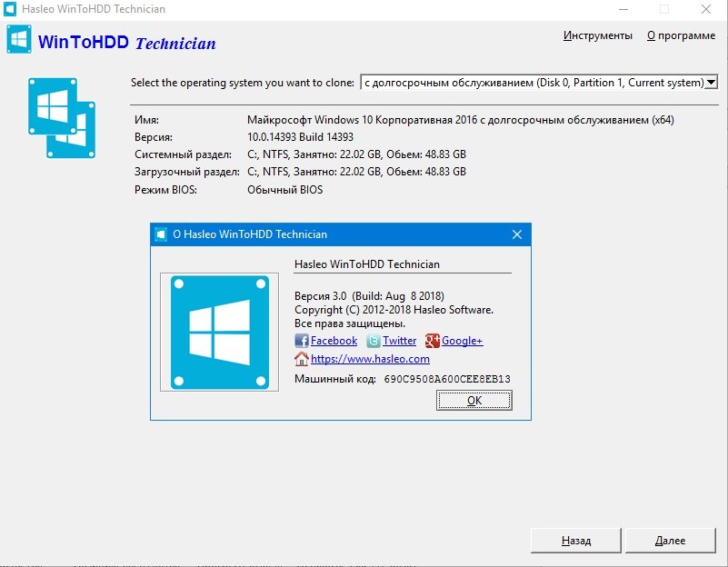
Task: Click the Все права защищены text
Action: (x=350, y=323)
